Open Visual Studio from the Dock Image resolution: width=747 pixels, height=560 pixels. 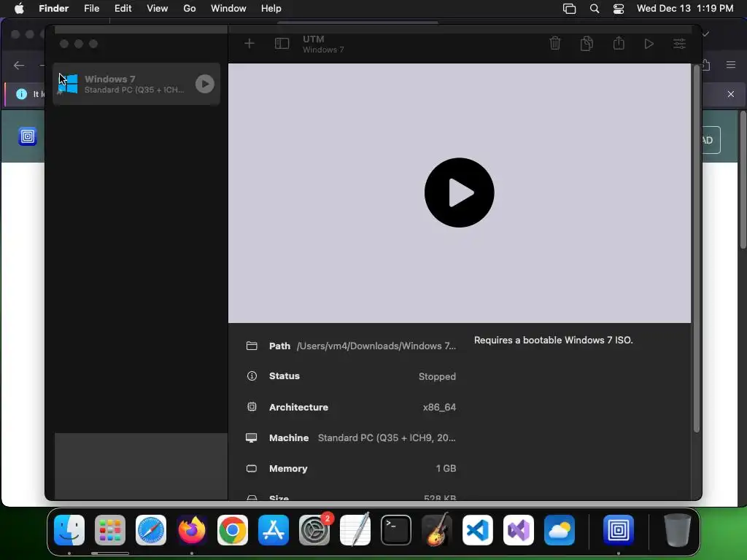[519, 530]
